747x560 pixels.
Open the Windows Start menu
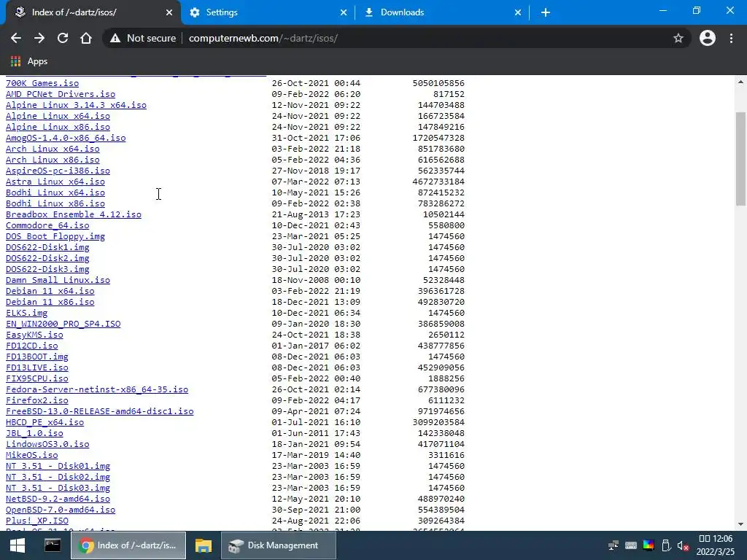click(x=18, y=545)
